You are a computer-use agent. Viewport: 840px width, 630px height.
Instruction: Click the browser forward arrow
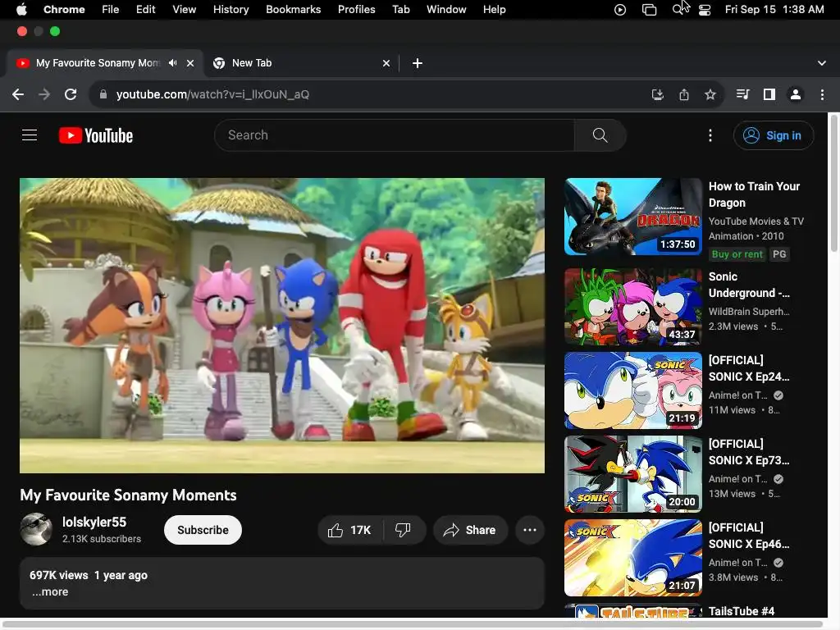coord(44,94)
